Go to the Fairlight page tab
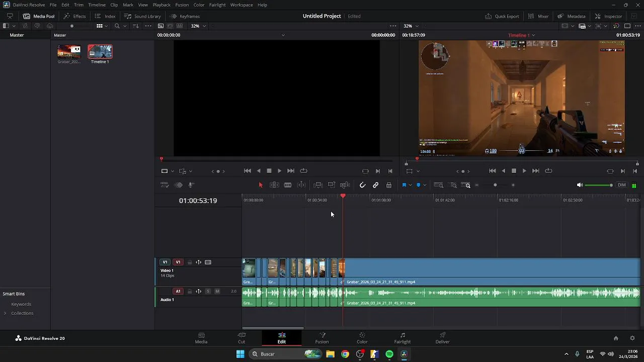The image size is (644, 362). point(403,338)
